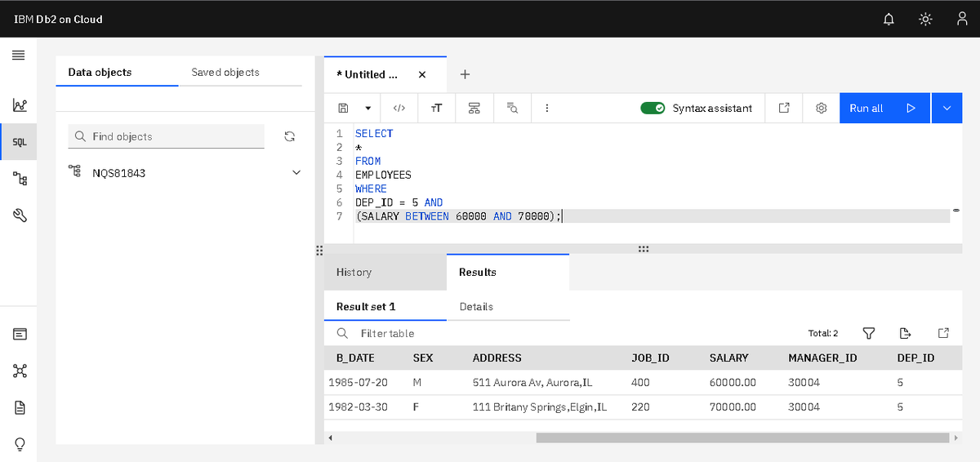This screenshot has height=462, width=980.
Task: Open the editor overflow menu dots
Action: (546, 108)
